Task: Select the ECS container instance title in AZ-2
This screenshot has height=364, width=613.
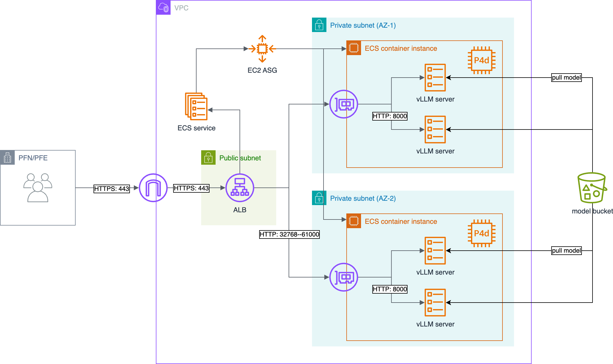Action: pyautogui.click(x=401, y=222)
